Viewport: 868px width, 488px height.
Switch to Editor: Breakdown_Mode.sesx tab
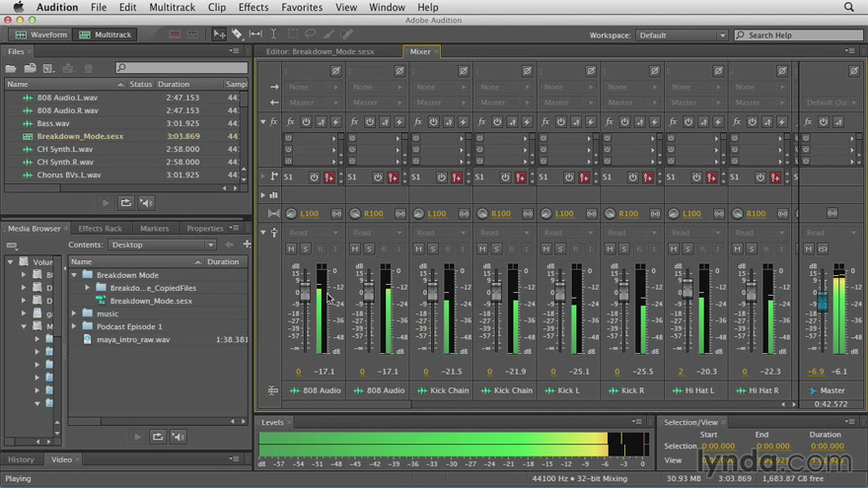point(320,51)
